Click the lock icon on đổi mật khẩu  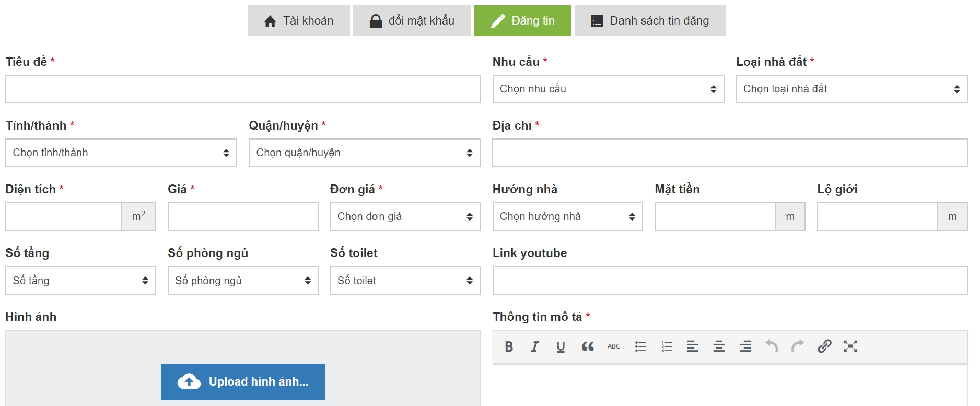(x=376, y=21)
